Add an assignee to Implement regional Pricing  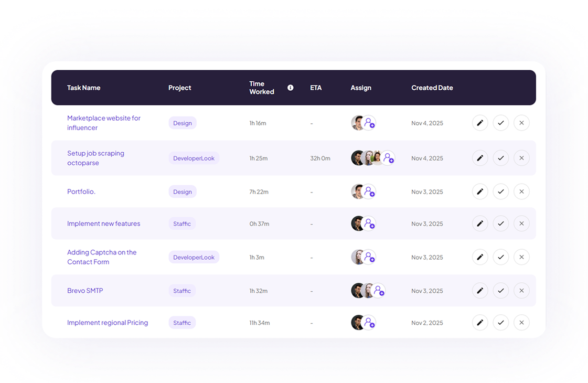coord(370,323)
